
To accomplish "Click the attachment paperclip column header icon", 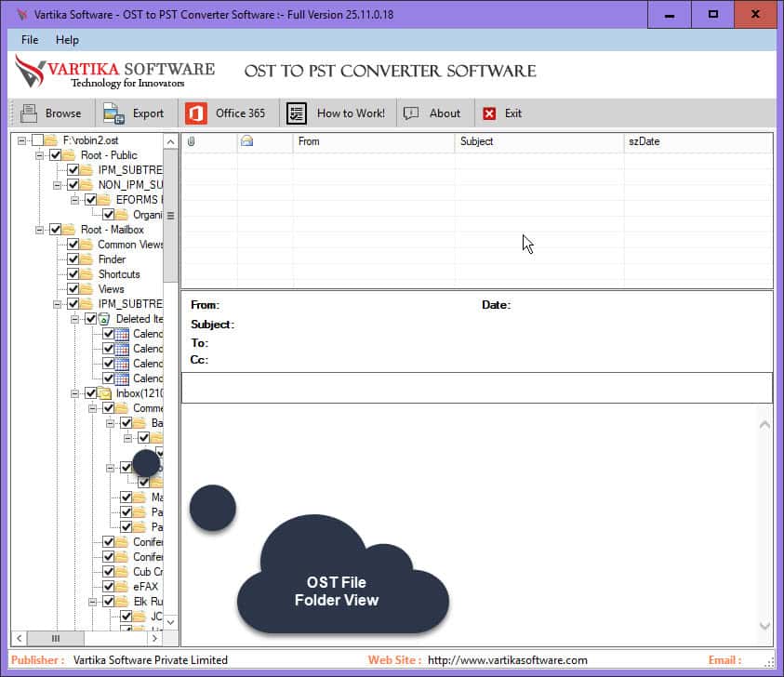I will [191, 141].
